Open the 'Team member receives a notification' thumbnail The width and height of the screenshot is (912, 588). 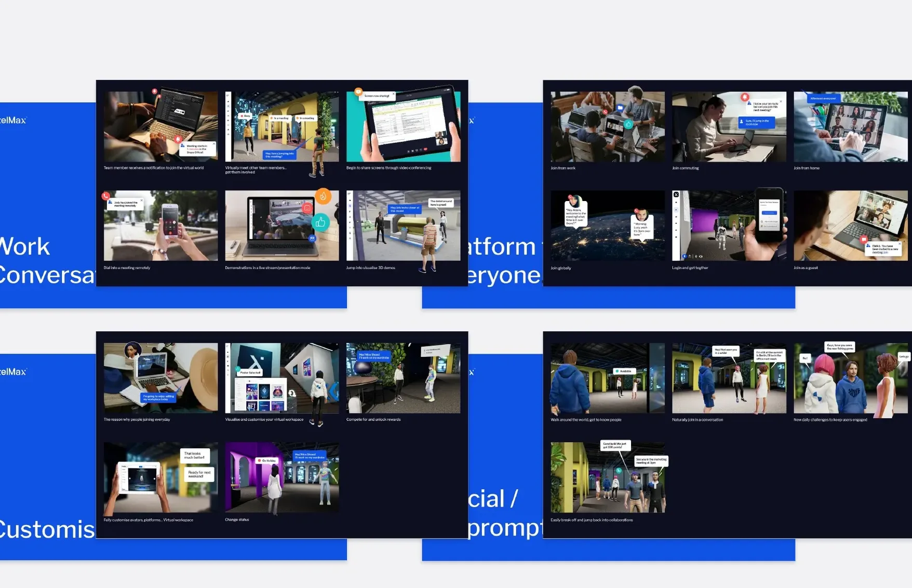click(x=160, y=127)
